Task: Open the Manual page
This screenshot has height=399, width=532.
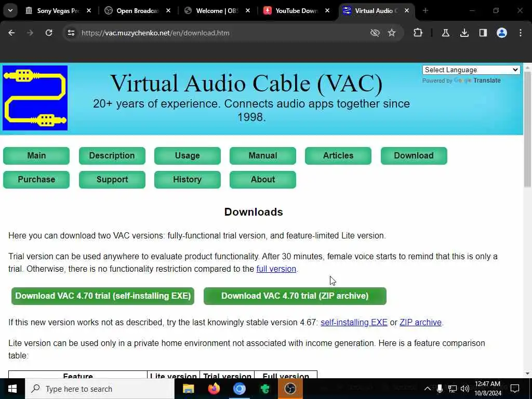Action: coord(262,156)
